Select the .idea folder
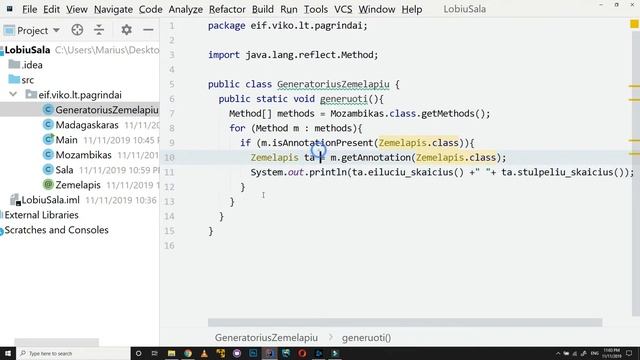The height and width of the screenshot is (360, 640). click(x=26, y=65)
